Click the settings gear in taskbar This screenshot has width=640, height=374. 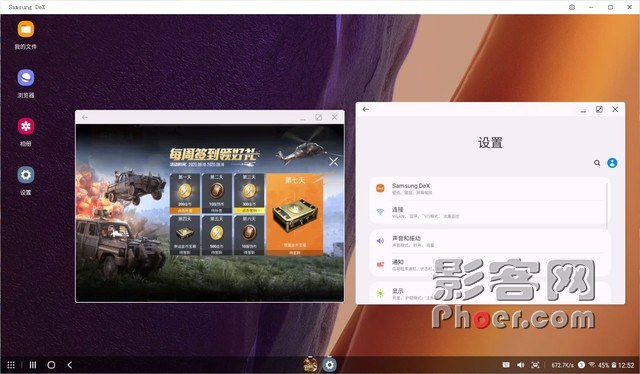click(x=329, y=364)
